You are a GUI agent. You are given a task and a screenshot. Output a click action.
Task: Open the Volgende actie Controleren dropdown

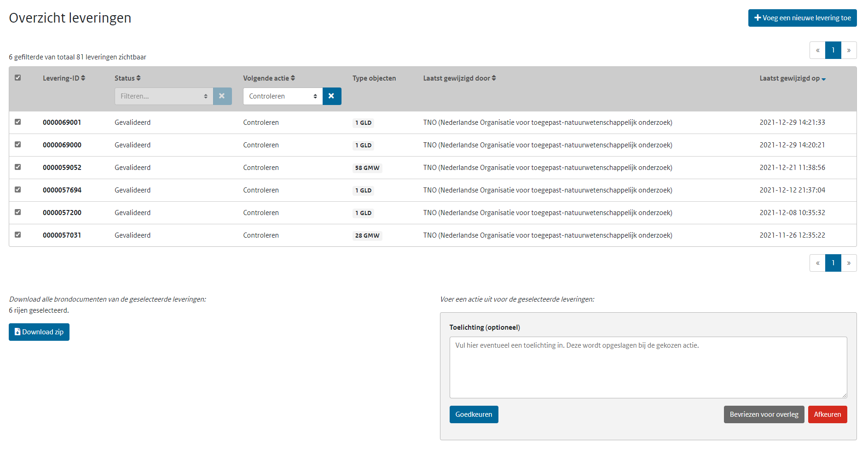(283, 96)
